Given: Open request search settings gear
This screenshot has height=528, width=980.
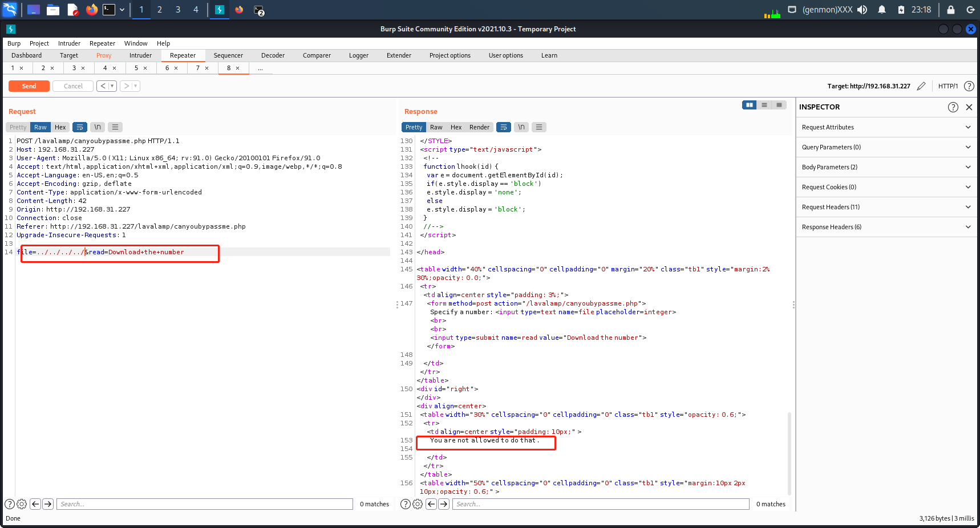Looking at the screenshot, I should coord(22,504).
